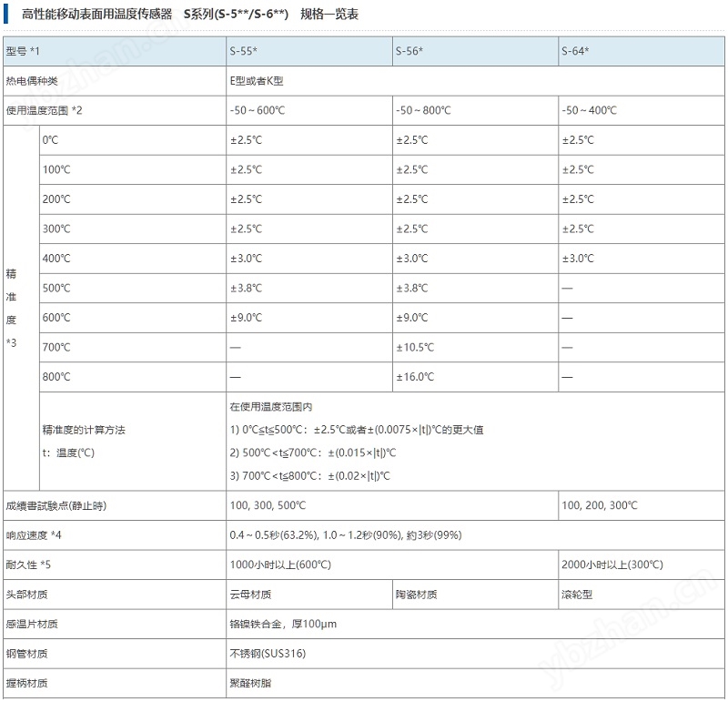Select the 成績書試験点(静止時) label

(56, 506)
